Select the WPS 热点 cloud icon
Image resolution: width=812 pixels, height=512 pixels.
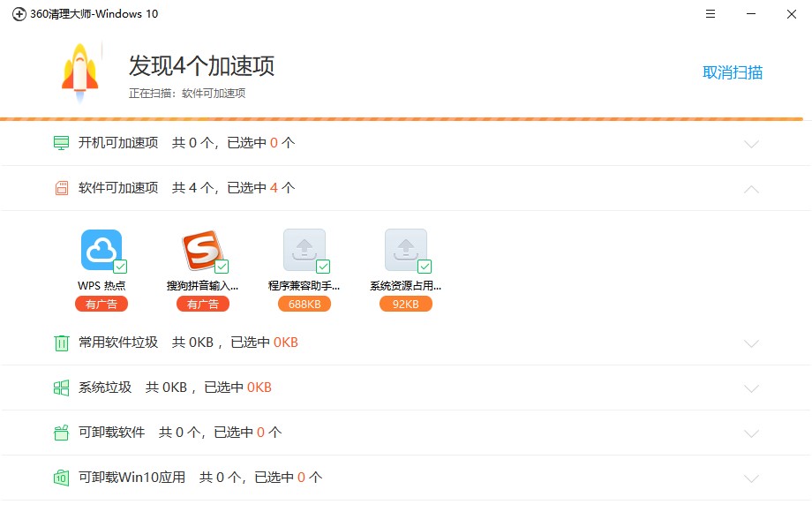tap(101, 248)
